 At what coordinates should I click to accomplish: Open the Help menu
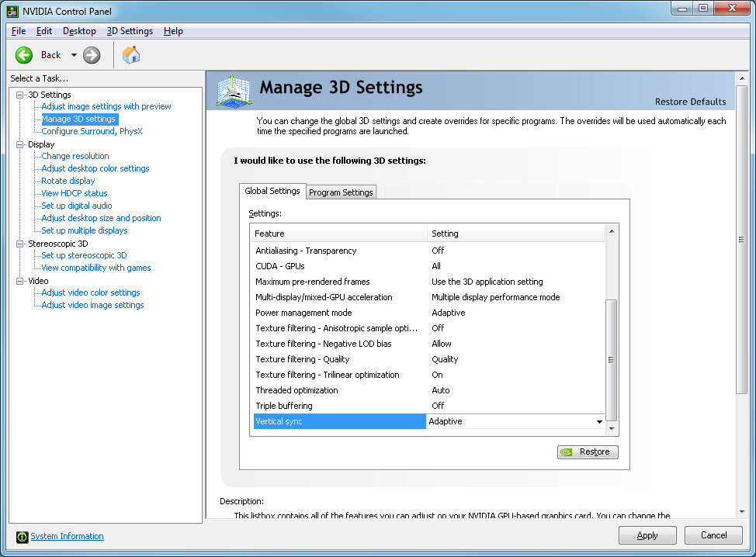pyautogui.click(x=173, y=31)
